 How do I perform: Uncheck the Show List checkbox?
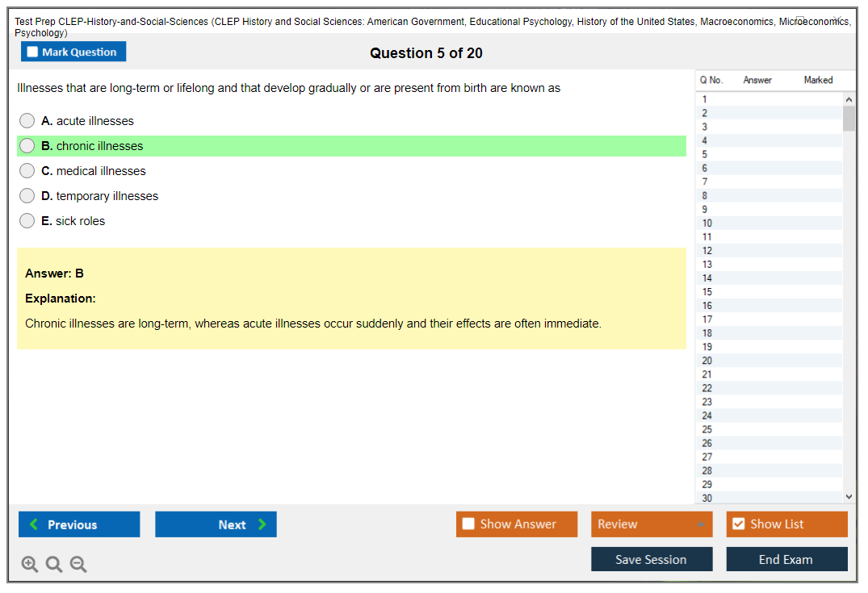click(738, 524)
